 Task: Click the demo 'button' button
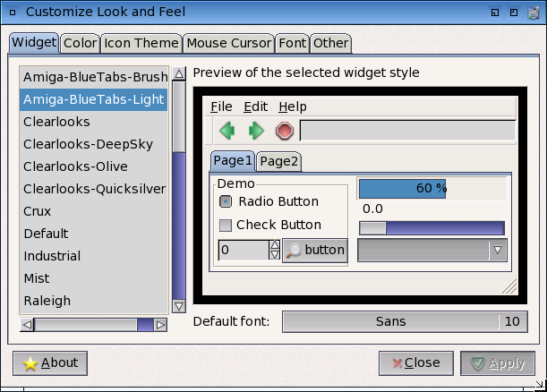pyautogui.click(x=315, y=251)
